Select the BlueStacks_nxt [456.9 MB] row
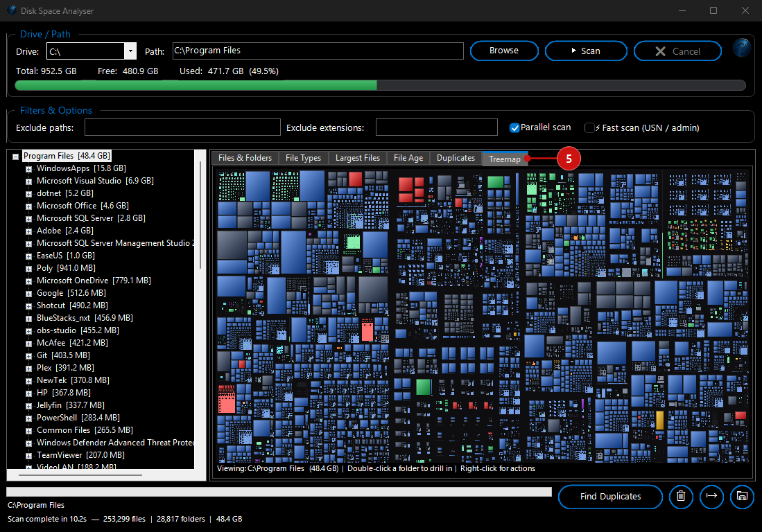Screen dimensions: 762x532 pos(85,318)
